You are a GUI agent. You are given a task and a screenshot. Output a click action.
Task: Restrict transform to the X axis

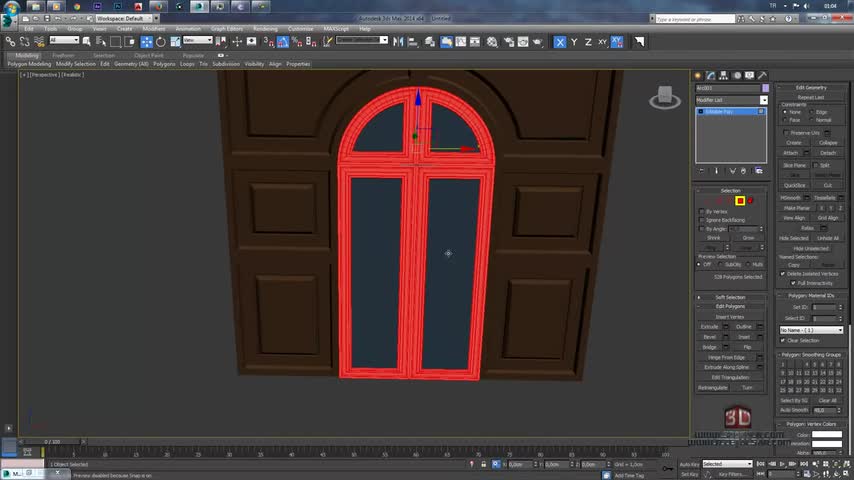(x=560, y=42)
